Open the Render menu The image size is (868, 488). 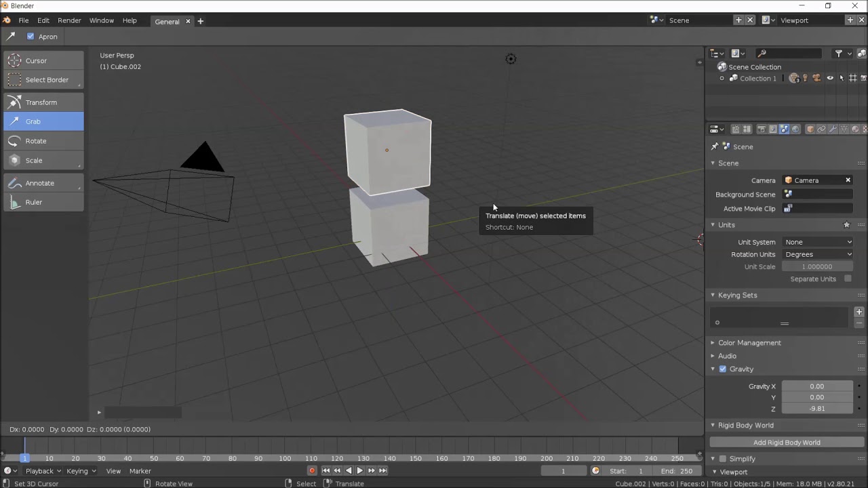[x=69, y=20]
